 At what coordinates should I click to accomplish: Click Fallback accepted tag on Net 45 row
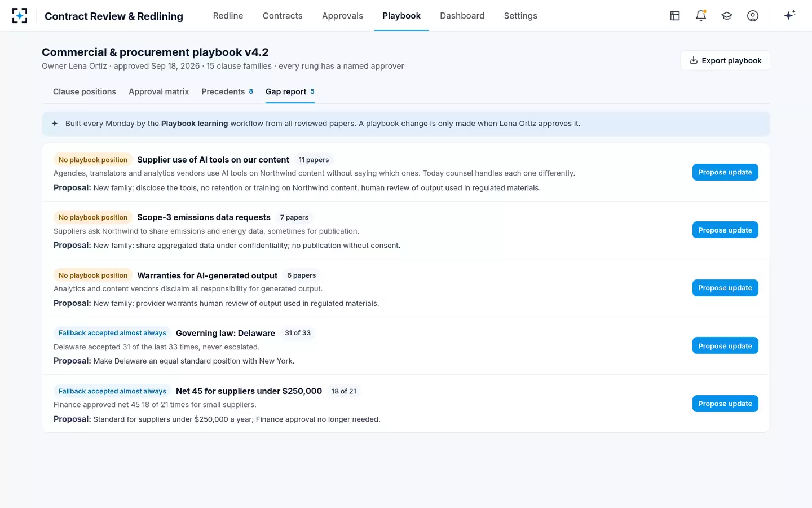(x=112, y=391)
